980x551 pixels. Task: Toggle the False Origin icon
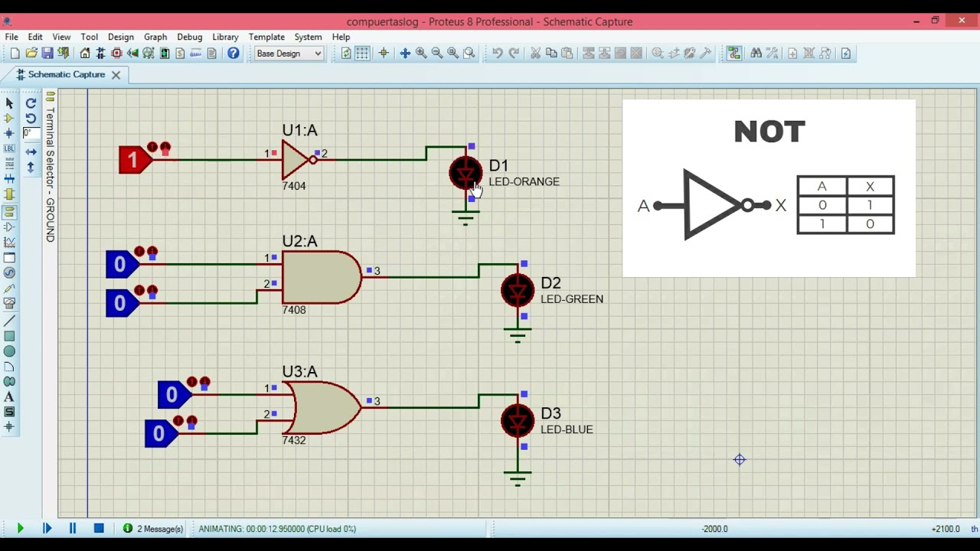click(x=384, y=53)
